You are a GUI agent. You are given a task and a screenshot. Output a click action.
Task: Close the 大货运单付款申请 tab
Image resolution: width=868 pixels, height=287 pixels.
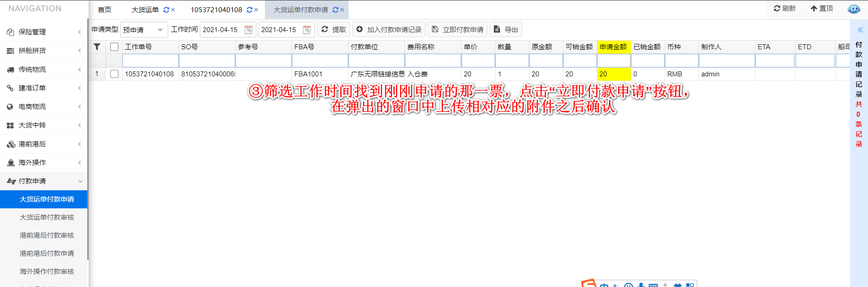(342, 9)
